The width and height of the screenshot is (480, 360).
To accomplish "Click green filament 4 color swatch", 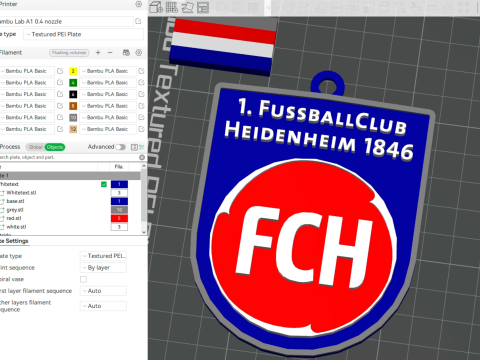I will (73, 83).
